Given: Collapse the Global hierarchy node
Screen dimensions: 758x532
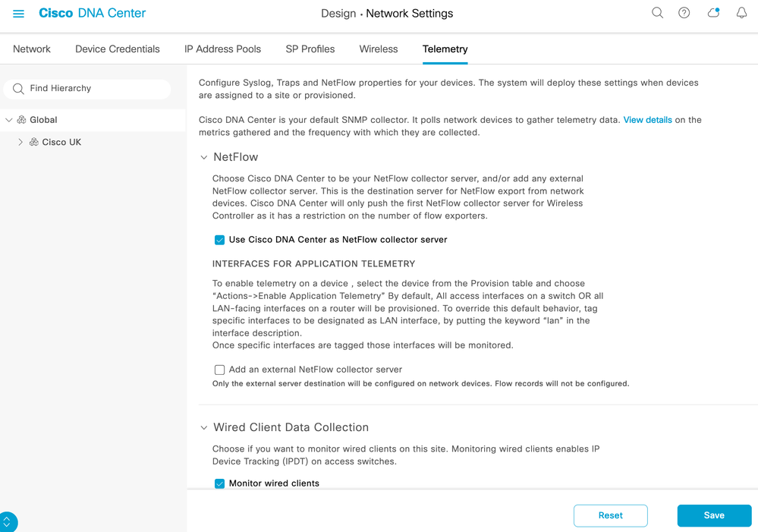Looking at the screenshot, I should tap(8, 120).
